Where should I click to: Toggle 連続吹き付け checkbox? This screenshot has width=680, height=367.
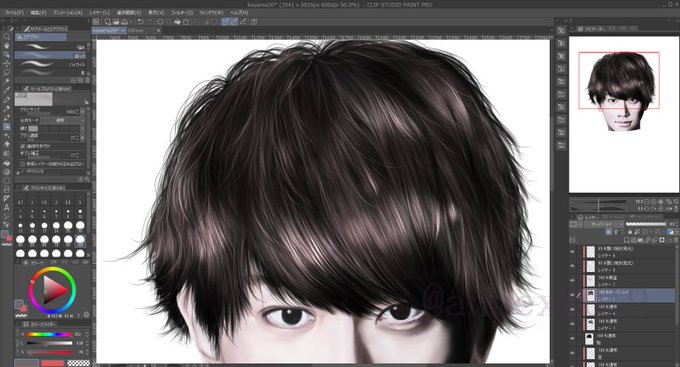pos(23,147)
